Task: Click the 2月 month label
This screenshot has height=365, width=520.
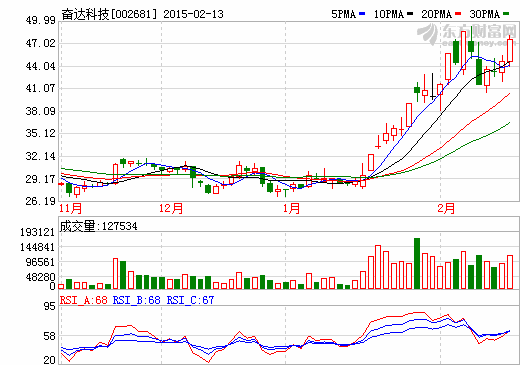Action: click(x=446, y=208)
